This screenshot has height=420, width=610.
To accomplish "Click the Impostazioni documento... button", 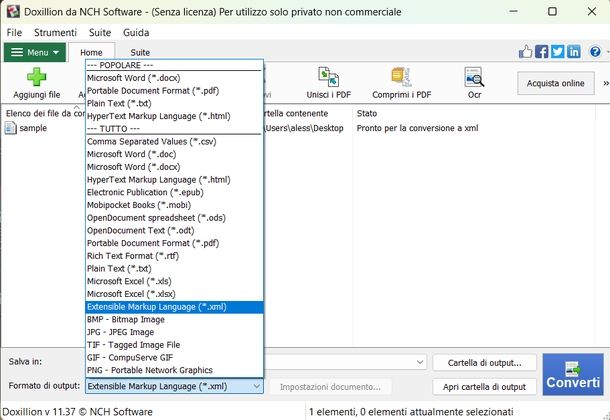I will pos(330,387).
